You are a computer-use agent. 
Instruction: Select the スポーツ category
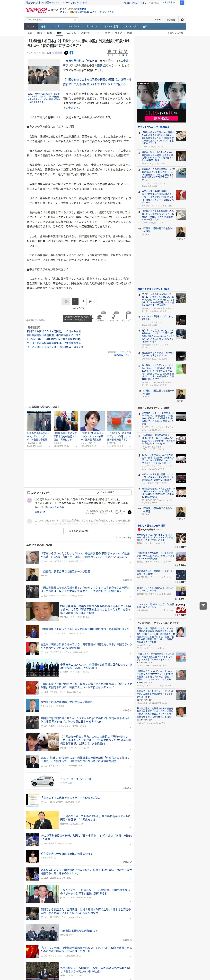click(86, 33)
